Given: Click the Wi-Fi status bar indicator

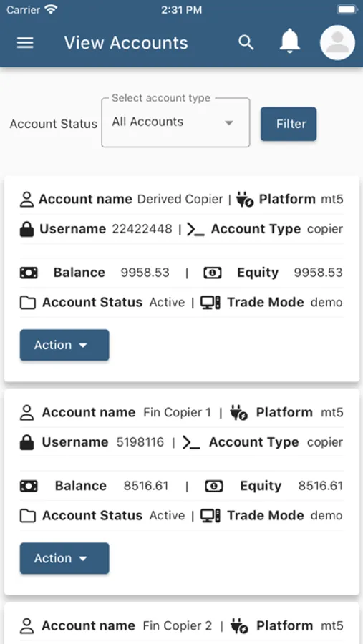Looking at the screenshot, I should 51,9.
